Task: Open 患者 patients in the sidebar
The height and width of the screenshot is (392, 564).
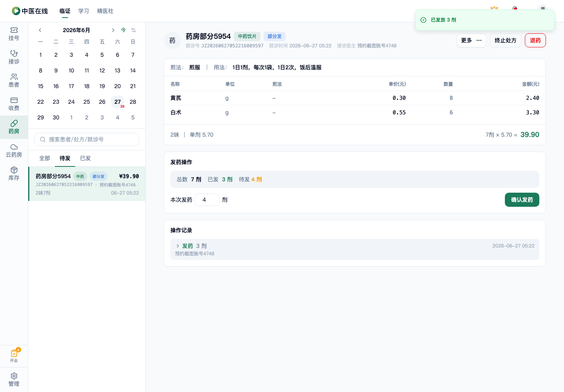Action: (x=14, y=80)
